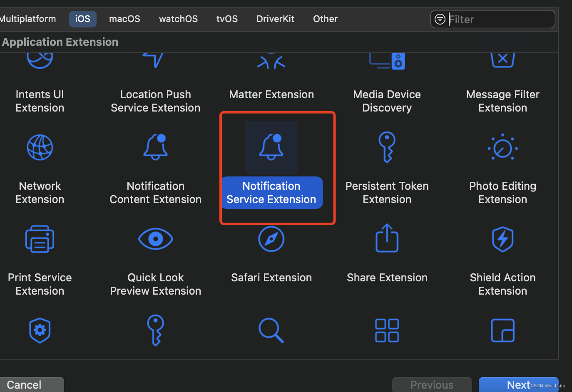
Task: Click the Cancel button
Action: point(32,385)
